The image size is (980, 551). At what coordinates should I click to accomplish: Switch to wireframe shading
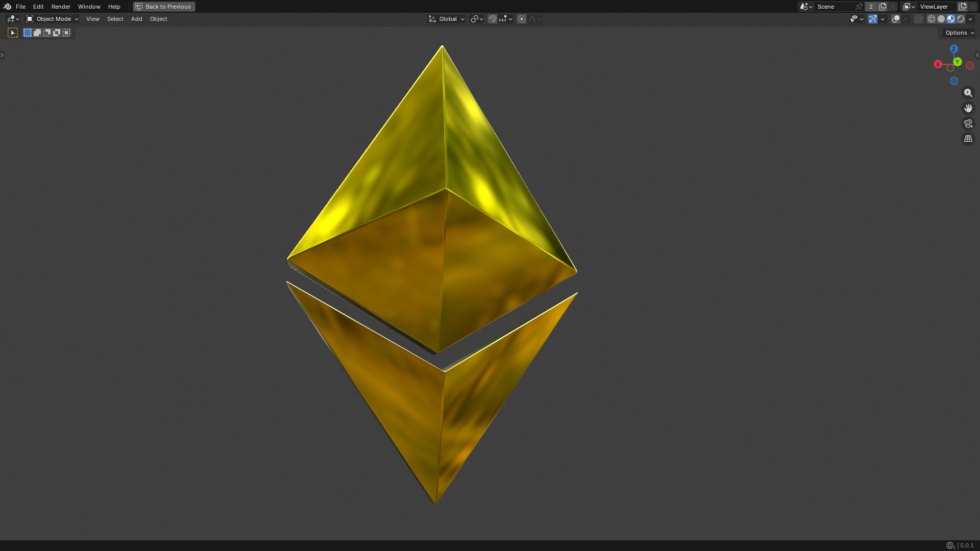coord(932,19)
